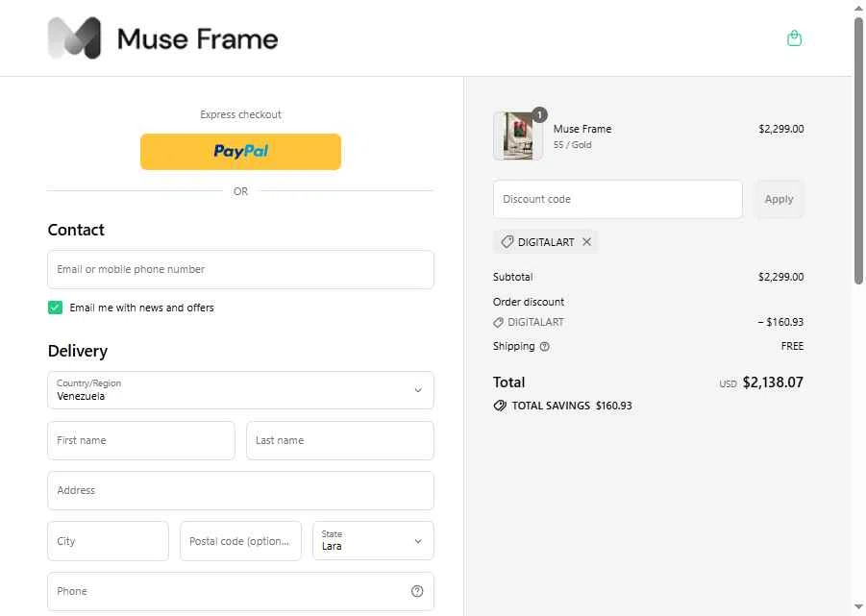The image size is (866, 616).
Task: Click the TOTAL SAVINGS $160.93 text
Action: coord(572,406)
